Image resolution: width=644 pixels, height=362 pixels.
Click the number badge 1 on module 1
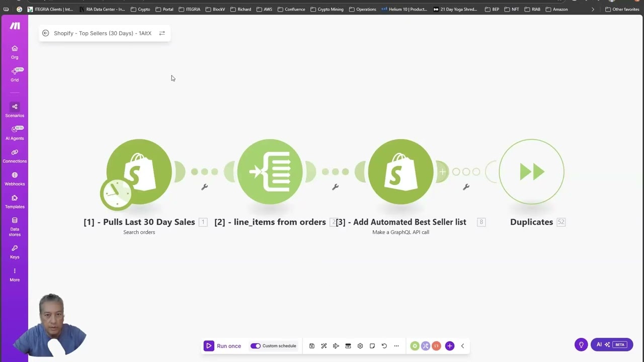coord(203,222)
